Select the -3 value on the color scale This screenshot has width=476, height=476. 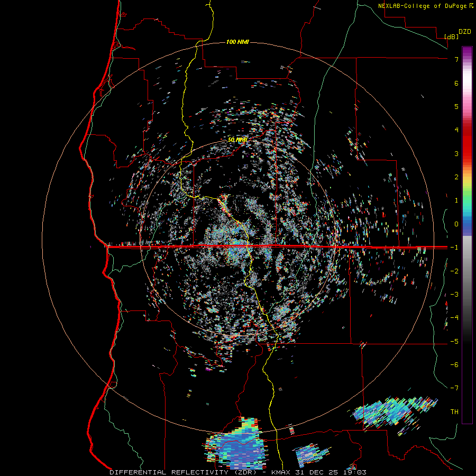(454, 295)
